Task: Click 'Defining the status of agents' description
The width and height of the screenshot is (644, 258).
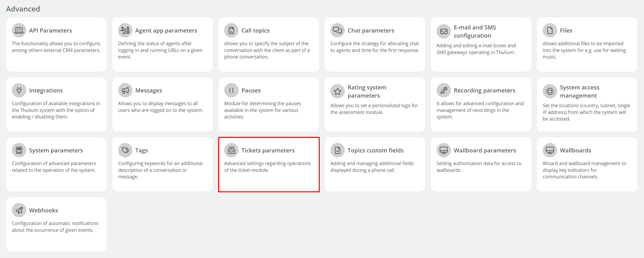Action: (x=160, y=50)
